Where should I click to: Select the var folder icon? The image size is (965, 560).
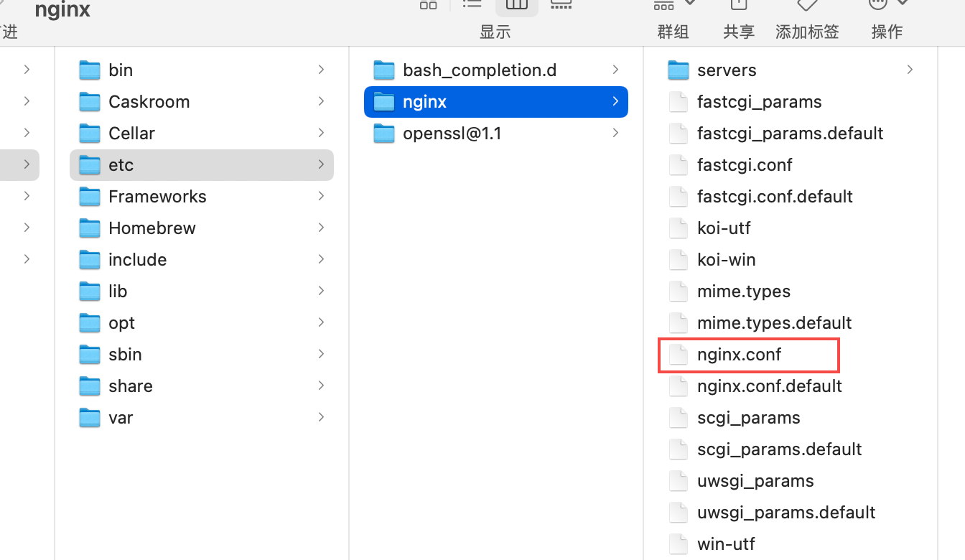point(90,417)
